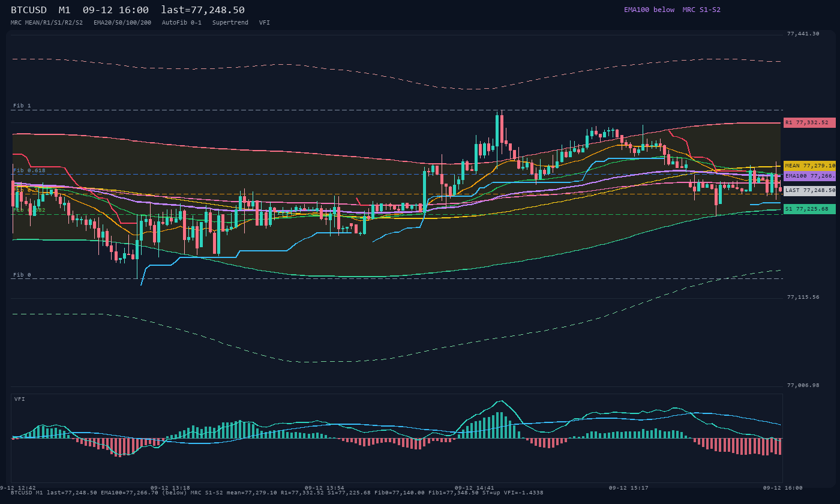Click the 'MRC S1-S2' zone text

[x=701, y=10]
